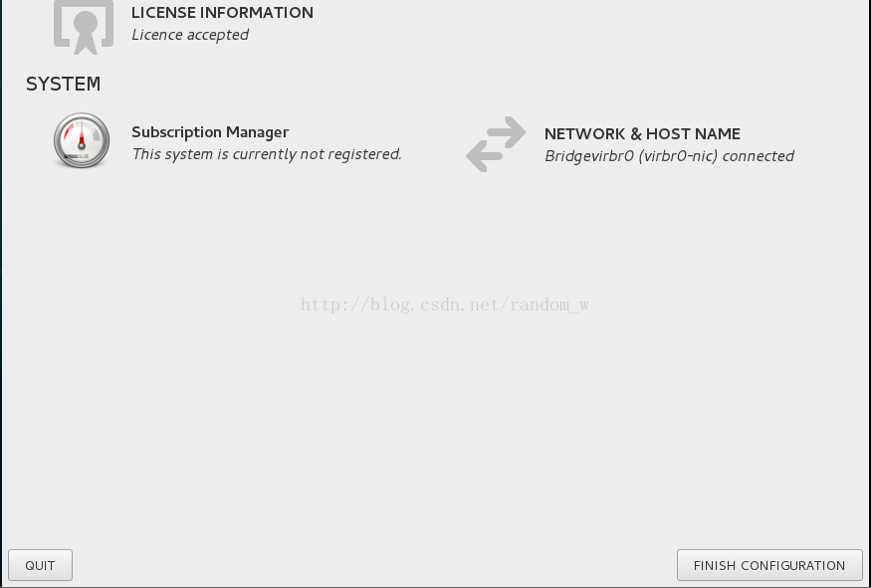Screen dimensions: 871x588
Task: Click the SYSTEM section heading
Action: point(64,84)
